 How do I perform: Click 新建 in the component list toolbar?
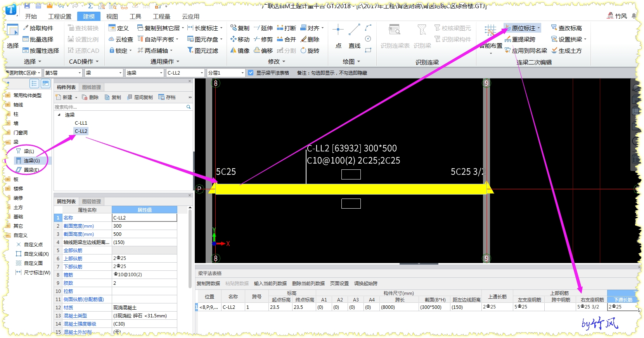(64, 97)
